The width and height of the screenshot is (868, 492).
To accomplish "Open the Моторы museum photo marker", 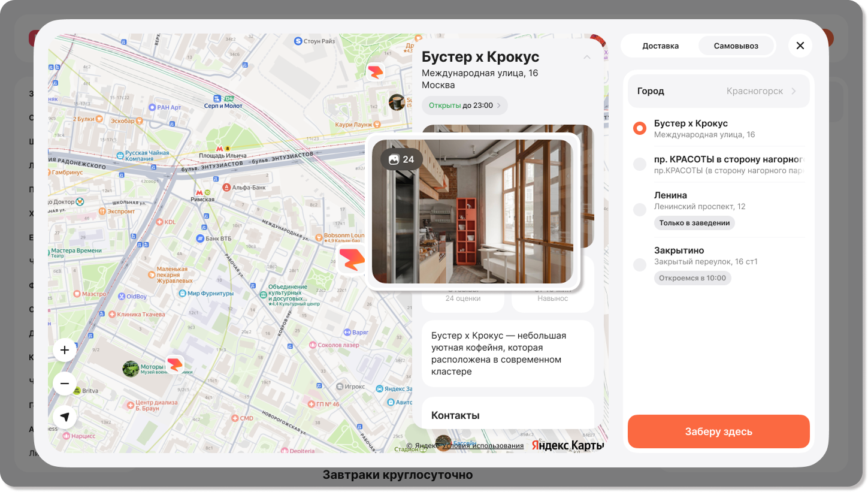I will click(131, 369).
